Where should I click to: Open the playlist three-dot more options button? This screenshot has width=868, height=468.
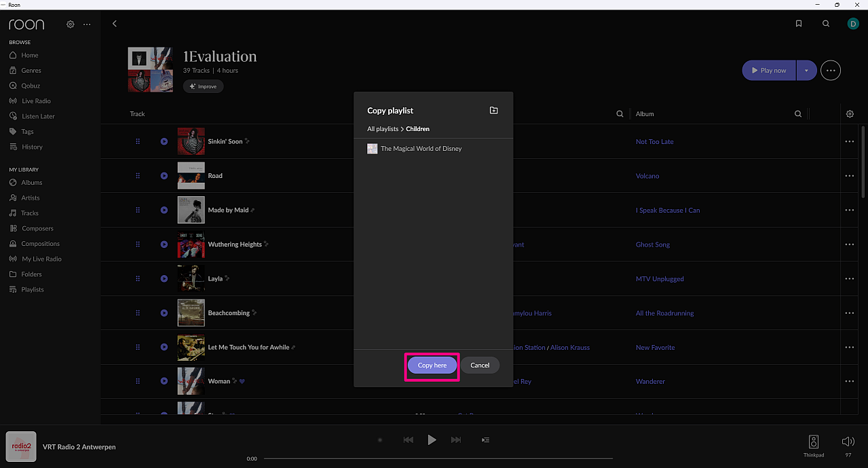[x=831, y=71]
